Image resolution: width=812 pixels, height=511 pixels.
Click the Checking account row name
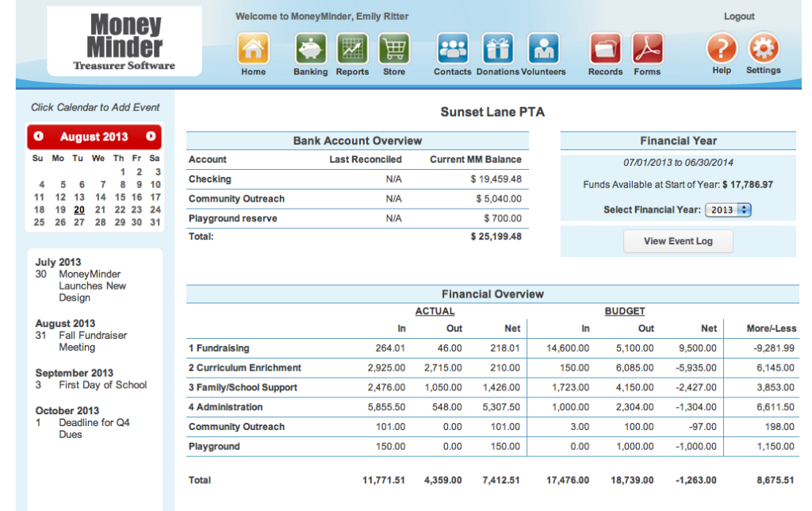(209, 179)
